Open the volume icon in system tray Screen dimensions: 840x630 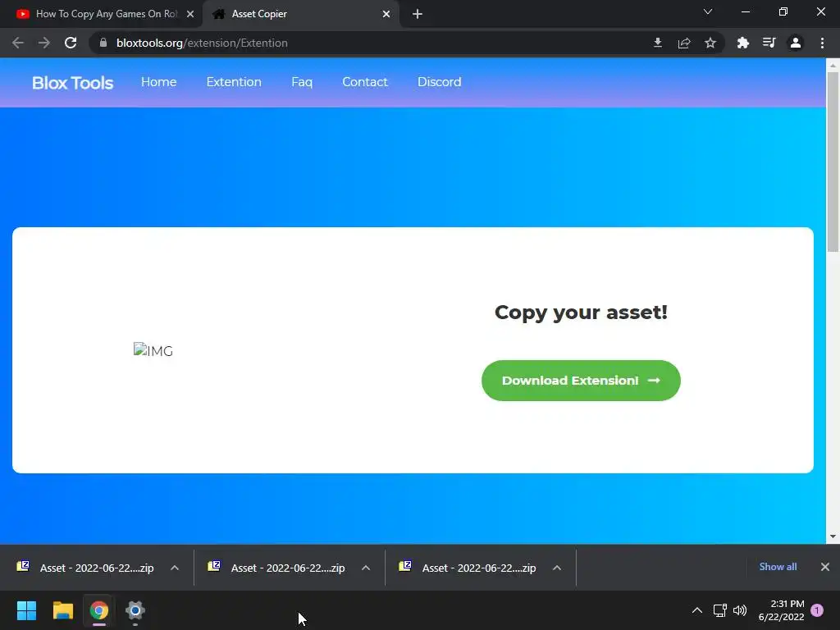tap(740, 610)
